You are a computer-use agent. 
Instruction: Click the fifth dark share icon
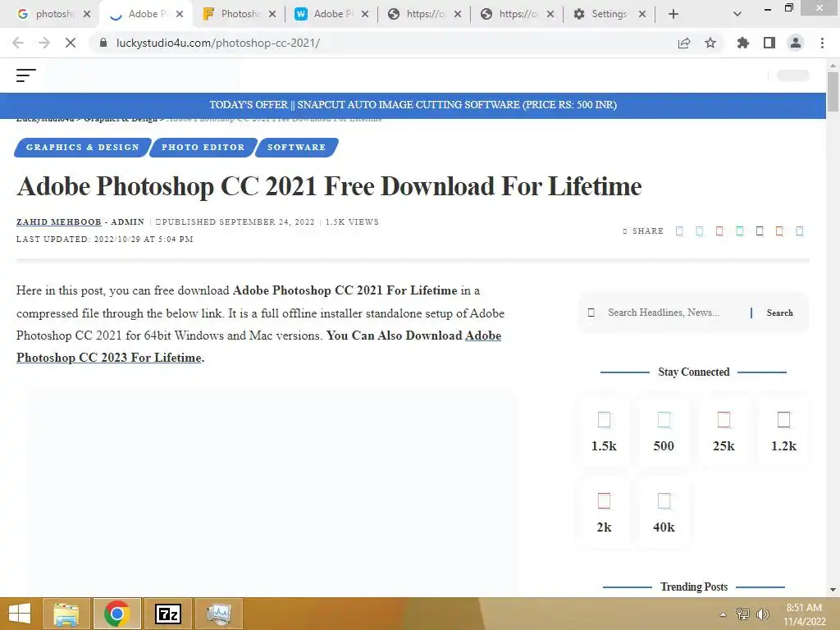point(760,231)
